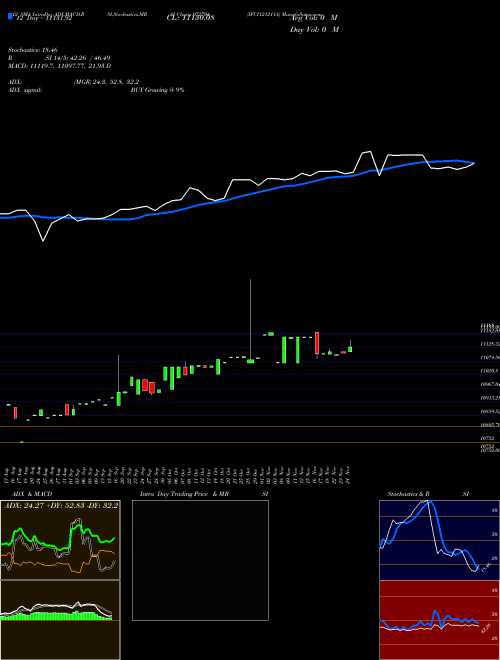Click the '(MGR) 24.3, 52.8, 32.2' ADX values
Screen dimensions: 500x660
pos(106,82)
